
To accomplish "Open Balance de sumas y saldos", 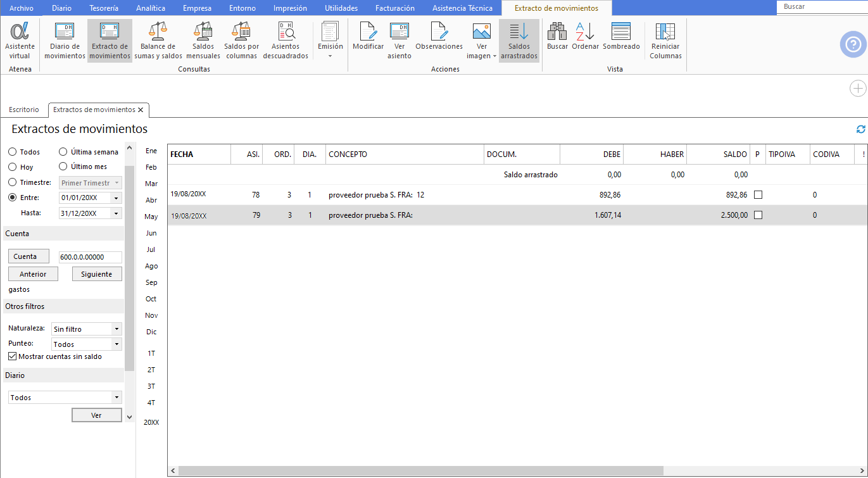I will click(158, 41).
